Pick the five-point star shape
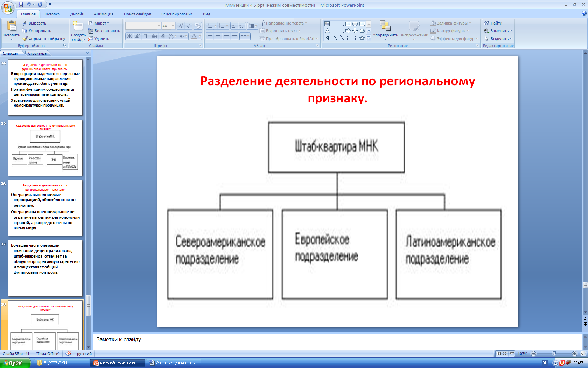The width and height of the screenshot is (588, 368). click(362, 38)
